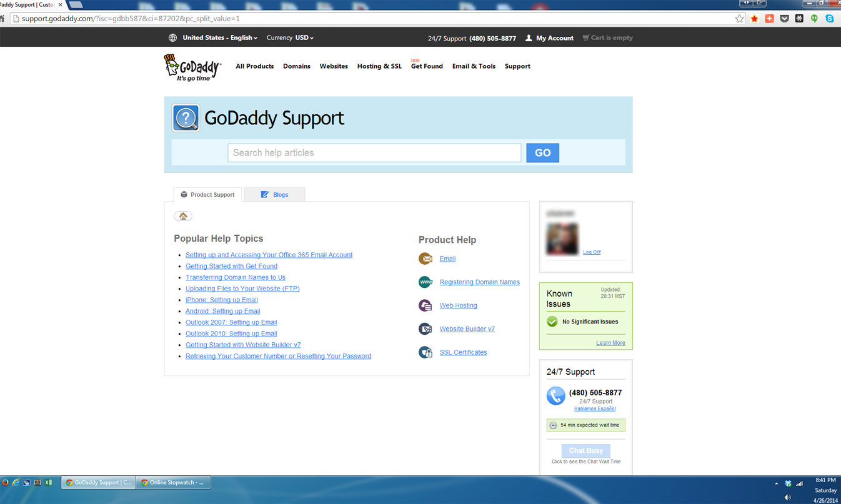
Task: Click the home breadcrumb icon
Action: (183, 216)
